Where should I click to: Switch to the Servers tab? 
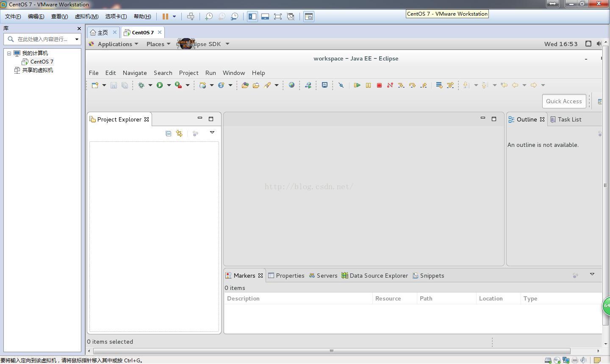323,276
